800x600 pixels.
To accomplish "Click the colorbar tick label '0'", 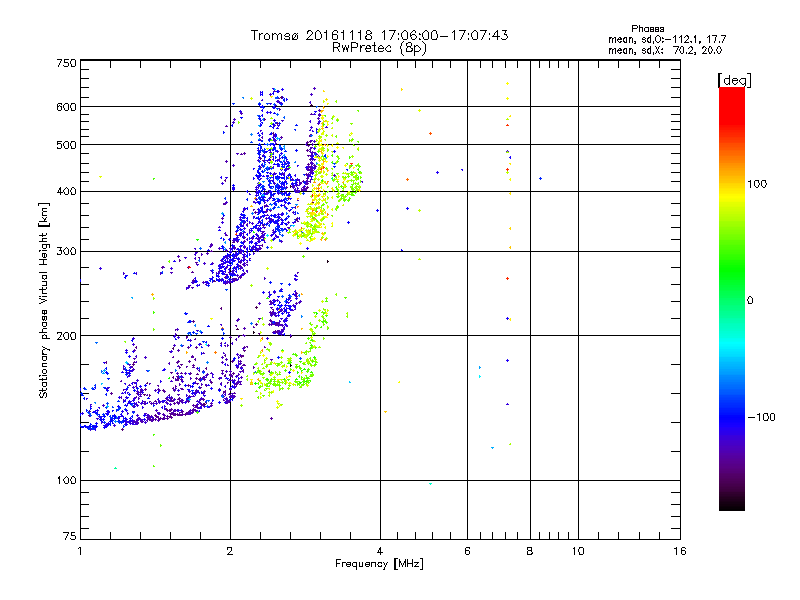I will coord(750,301).
